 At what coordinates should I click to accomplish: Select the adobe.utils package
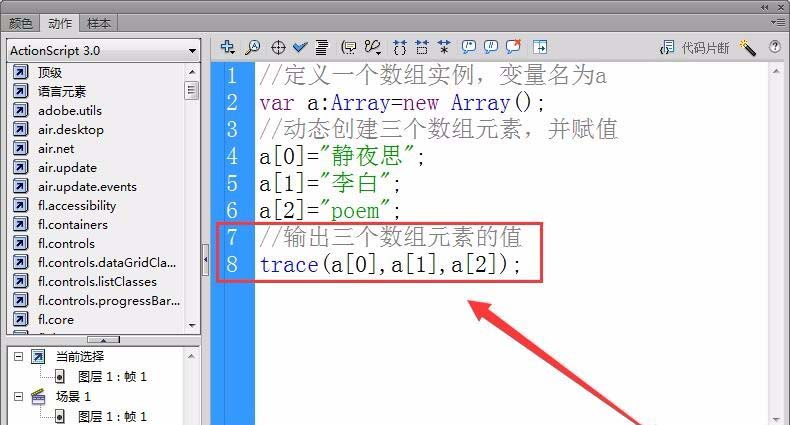pos(70,110)
